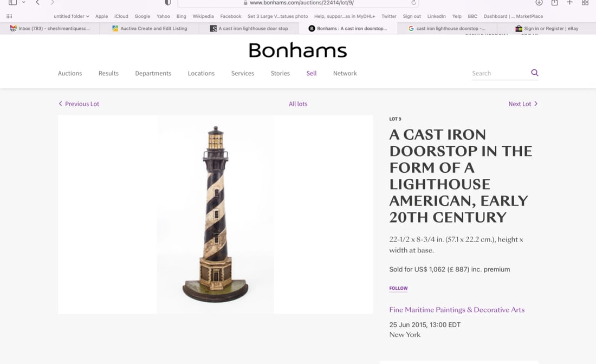Viewport: 596px width, 364px height.
Task: Expand Previous Lot navigation chevron
Action: tap(60, 103)
